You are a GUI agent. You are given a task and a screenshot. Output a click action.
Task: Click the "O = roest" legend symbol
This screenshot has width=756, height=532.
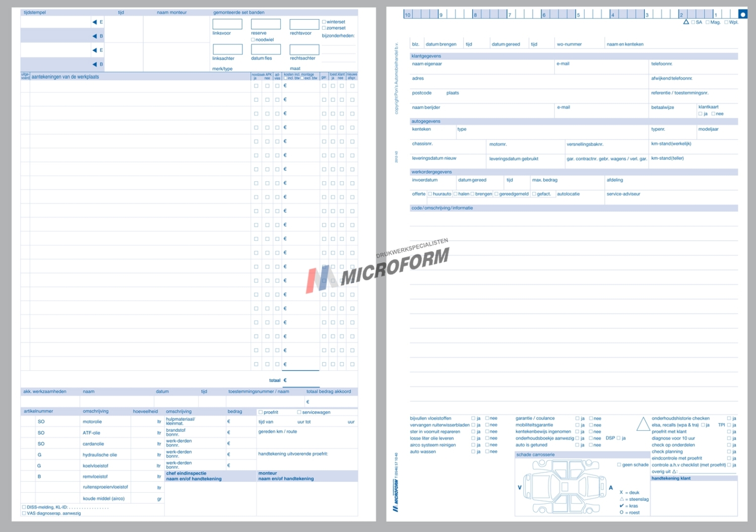(x=621, y=512)
